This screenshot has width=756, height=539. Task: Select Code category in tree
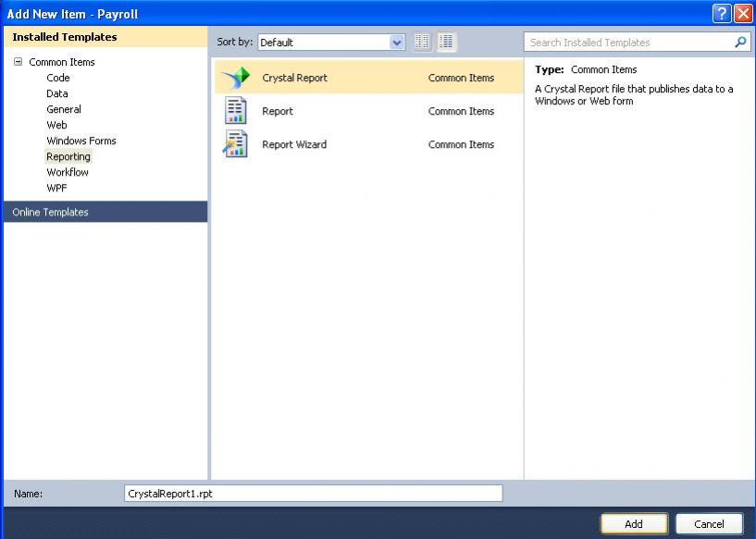pyautogui.click(x=58, y=78)
